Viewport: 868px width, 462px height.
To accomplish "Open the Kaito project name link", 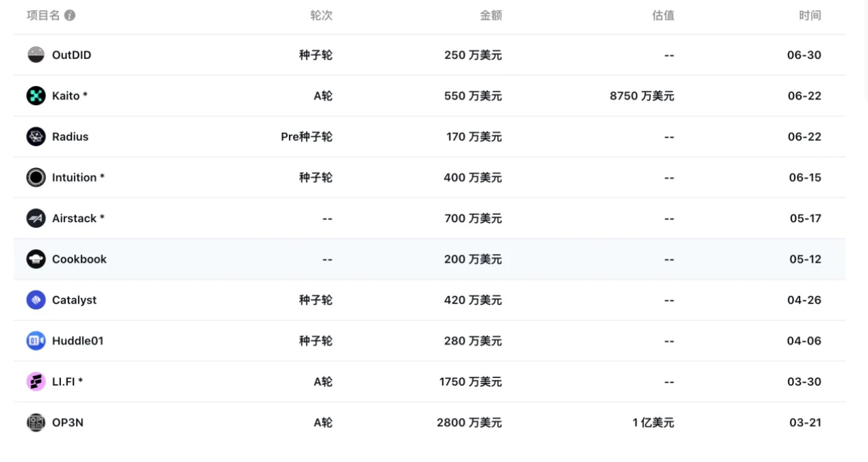I will point(70,96).
